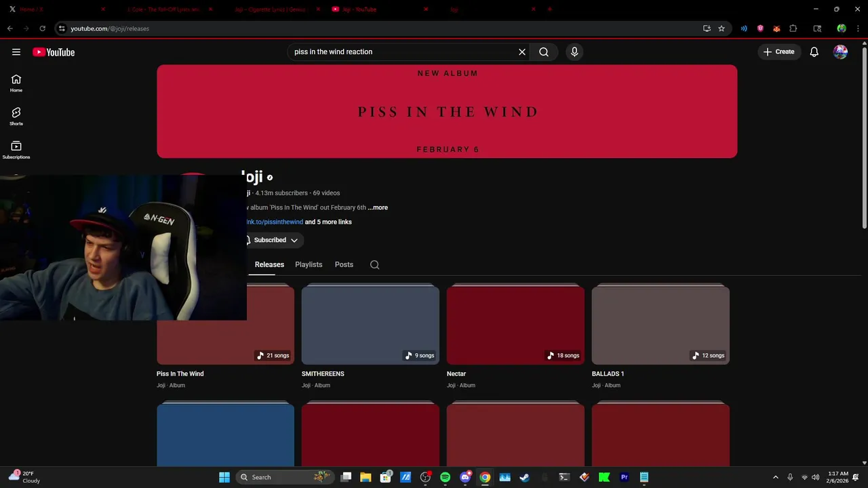Click '4.13m subscribers' text
This screenshot has width=868, height=488.
[281, 193]
